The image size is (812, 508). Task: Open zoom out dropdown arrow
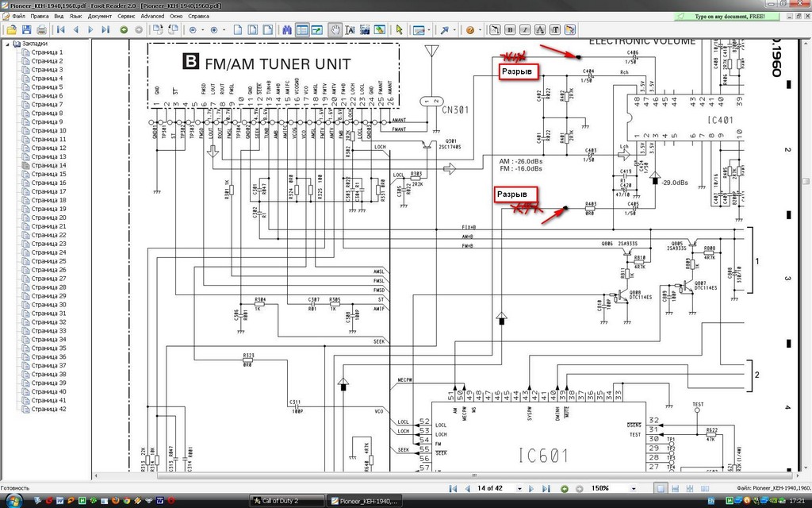pos(202,30)
